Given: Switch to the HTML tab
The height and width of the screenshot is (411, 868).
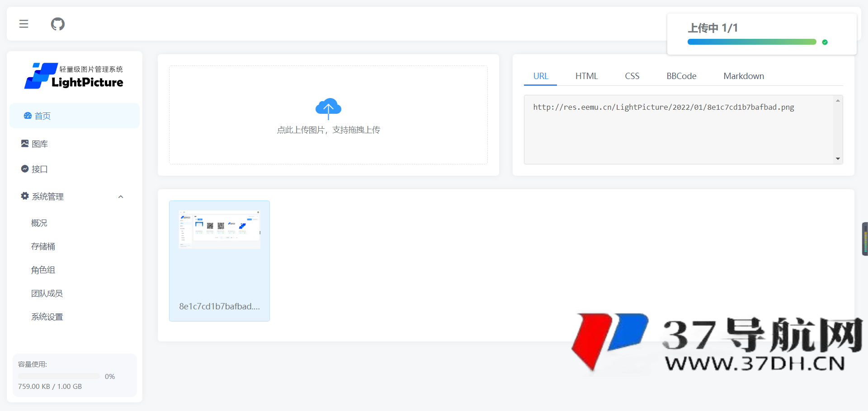Looking at the screenshot, I should tap(586, 76).
